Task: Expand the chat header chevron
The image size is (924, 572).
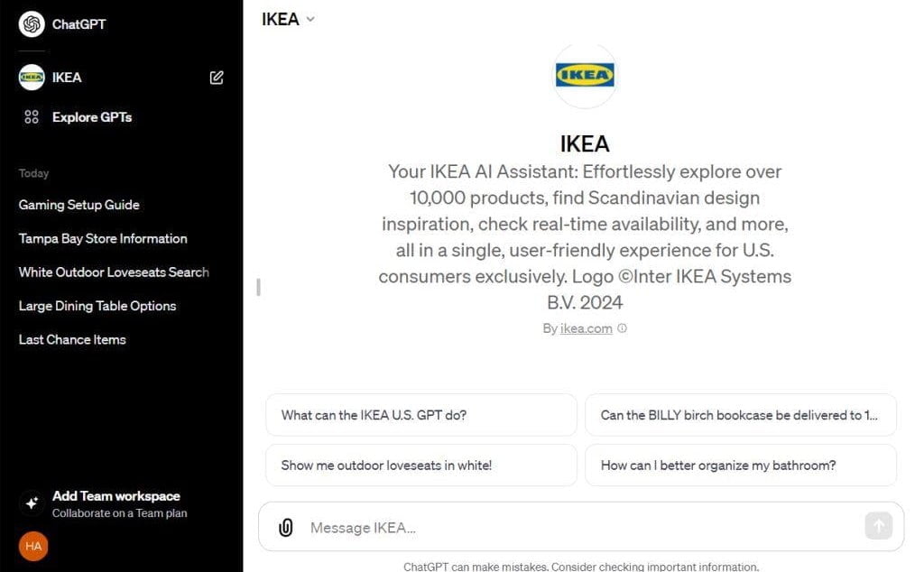Action: [x=308, y=19]
